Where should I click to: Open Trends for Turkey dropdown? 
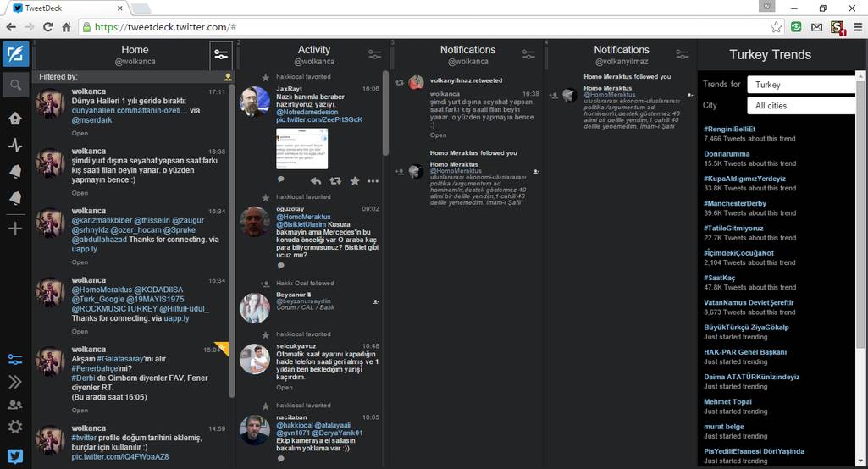tap(801, 85)
